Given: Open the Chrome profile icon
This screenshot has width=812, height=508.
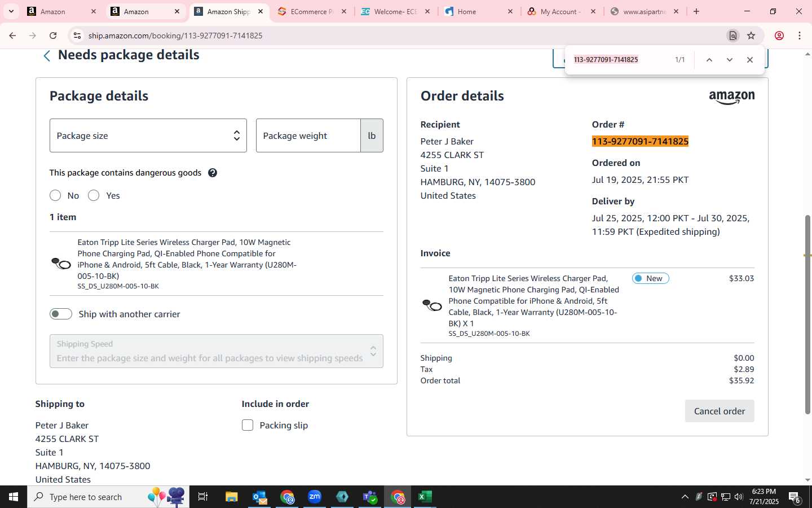Looking at the screenshot, I should point(779,36).
